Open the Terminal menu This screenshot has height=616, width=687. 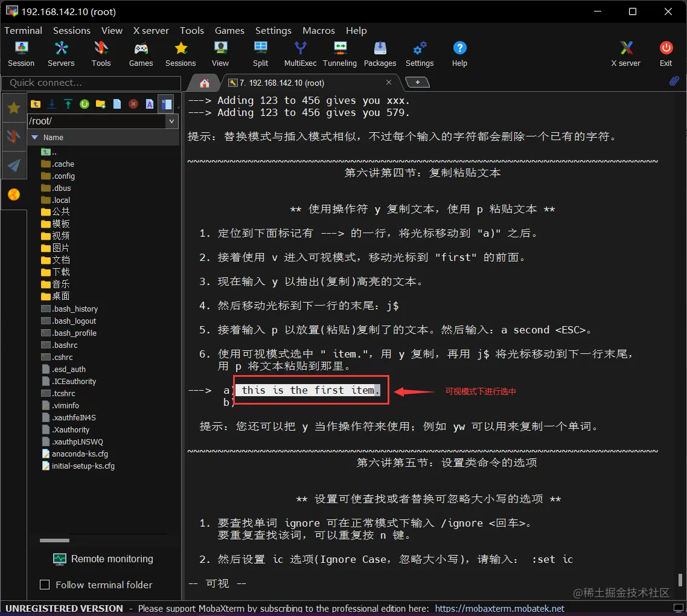23,31
